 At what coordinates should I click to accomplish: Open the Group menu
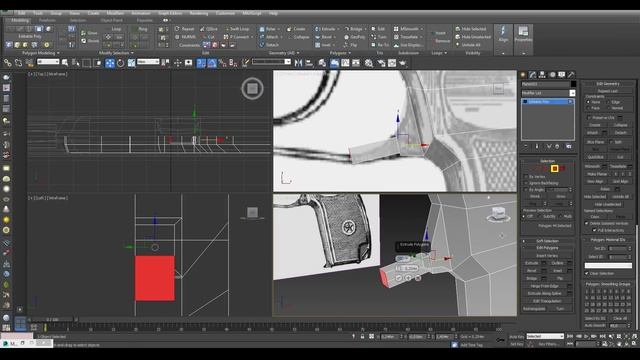tap(56, 13)
